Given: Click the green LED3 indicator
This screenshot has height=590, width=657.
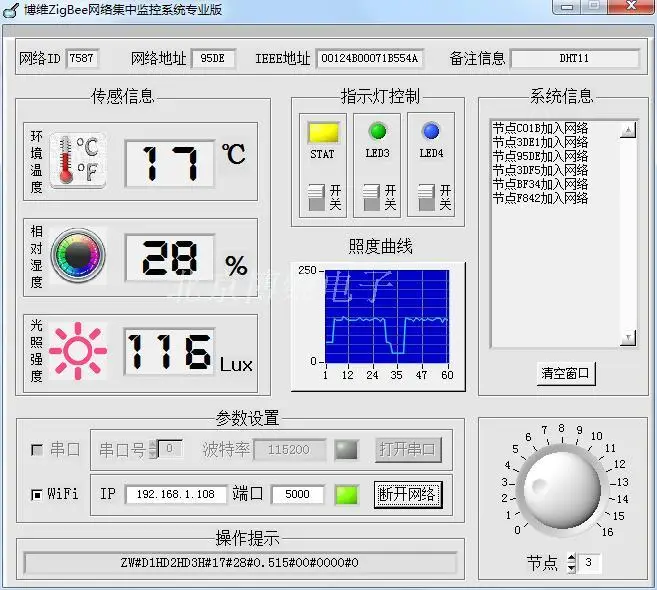Looking at the screenshot, I should [377, 131].
